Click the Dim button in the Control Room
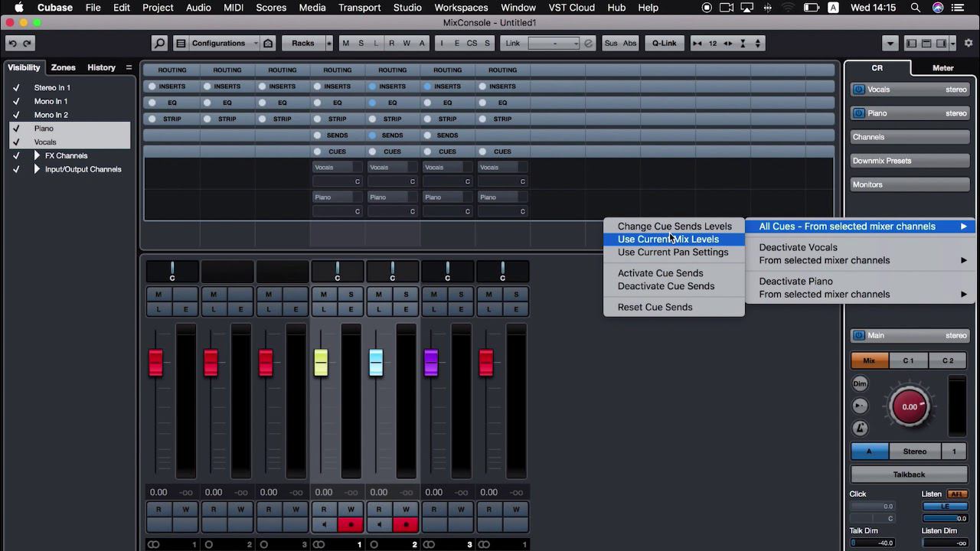 pyautogui.click(x=859, y=383)
